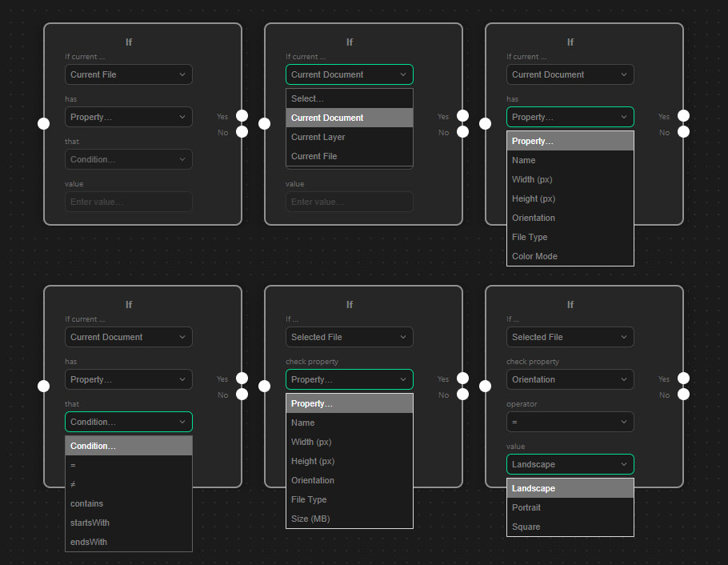The width and height of the screenshot is (728, 565).
Task: Click the Yes output port of the Current File node
Action: (242, 116)
